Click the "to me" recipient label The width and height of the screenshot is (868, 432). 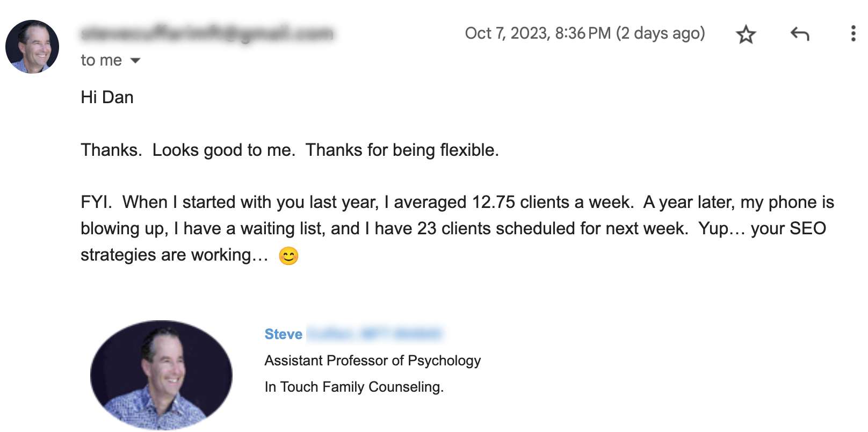[102, 60]
